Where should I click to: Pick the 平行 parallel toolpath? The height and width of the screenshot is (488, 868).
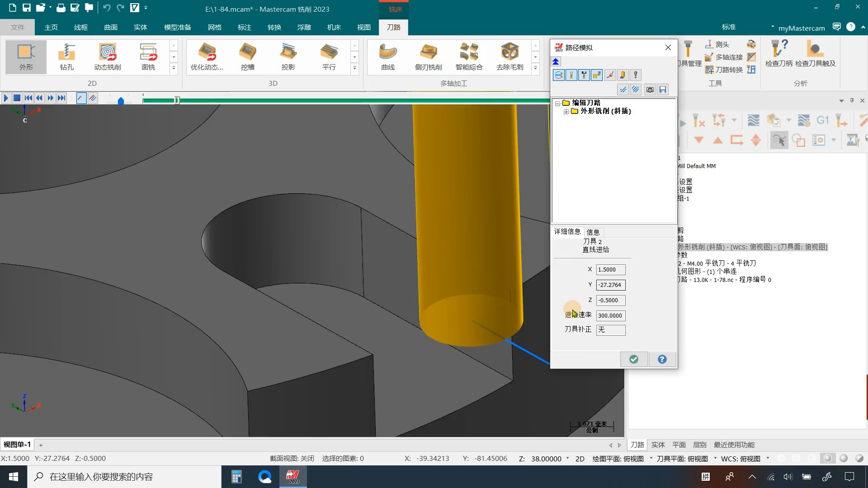tap(329, 57)
